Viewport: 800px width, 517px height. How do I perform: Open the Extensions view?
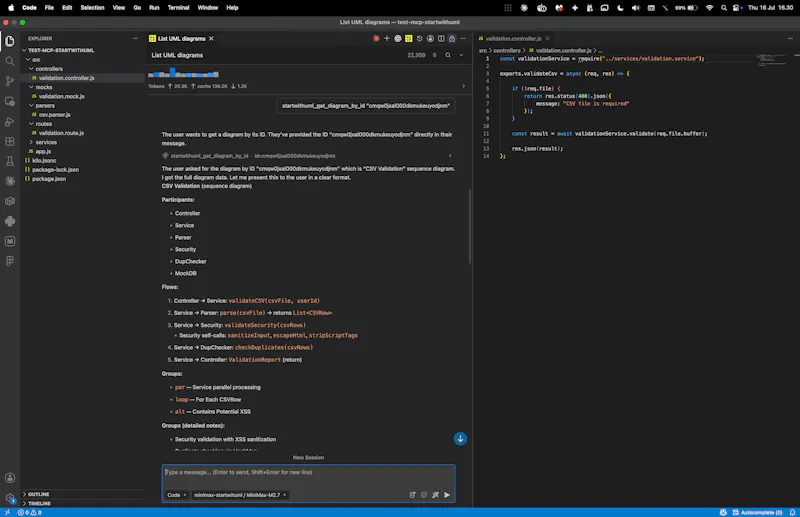click(10, 141)
